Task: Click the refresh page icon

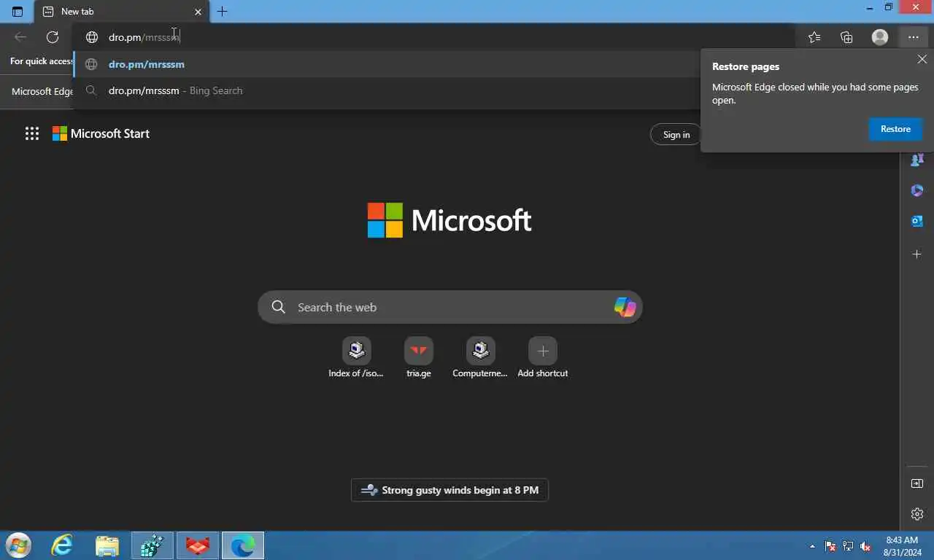Action: [53, 37]
